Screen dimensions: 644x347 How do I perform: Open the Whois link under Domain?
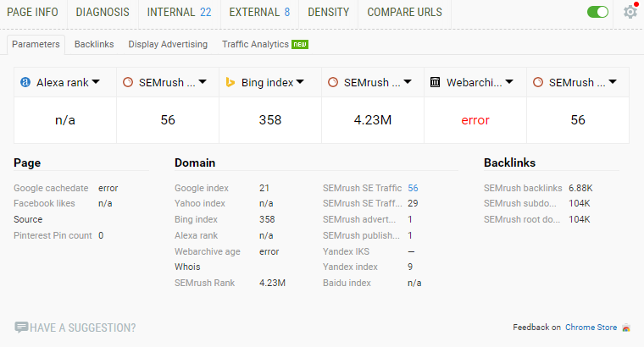[x=187, y=267]
